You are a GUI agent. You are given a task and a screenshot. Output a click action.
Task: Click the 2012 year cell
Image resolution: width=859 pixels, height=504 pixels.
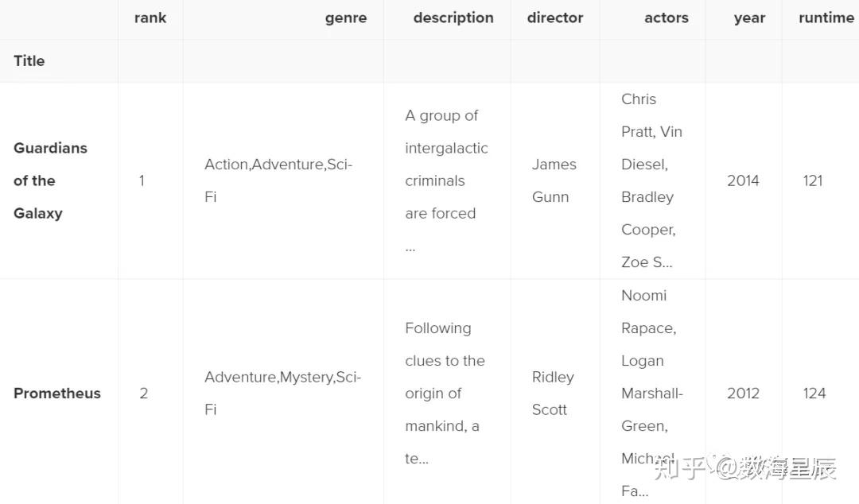pos(743,394)
